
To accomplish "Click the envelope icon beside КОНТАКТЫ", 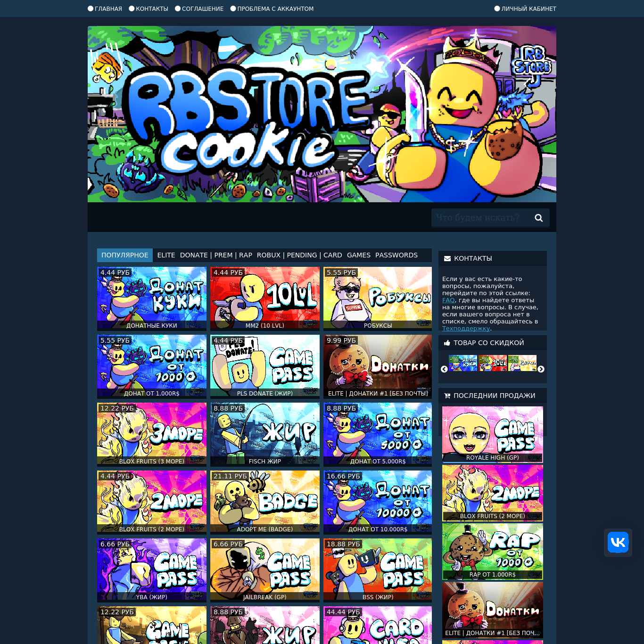I will 447,258.
